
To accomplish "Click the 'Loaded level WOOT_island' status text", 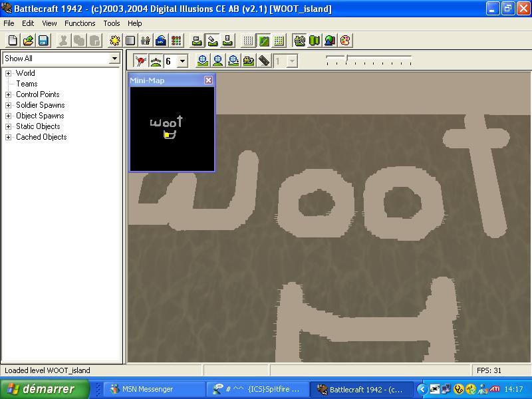I will (x=47, y=370).
